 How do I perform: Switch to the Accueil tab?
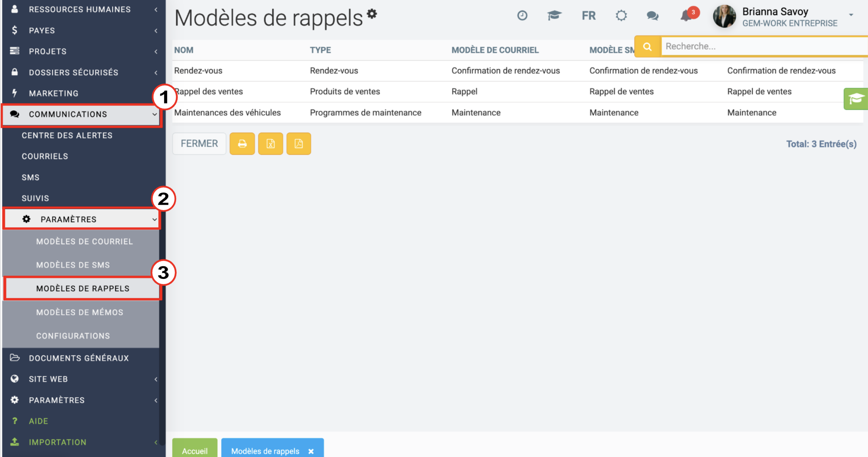[195, 449]
